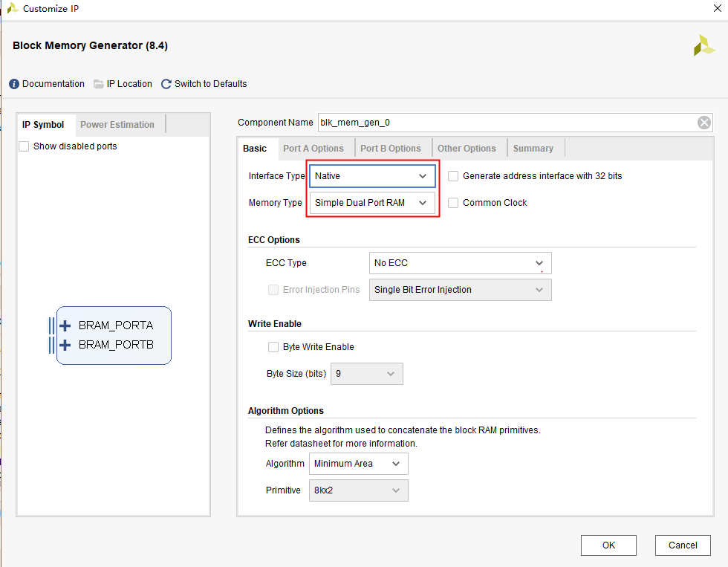Image resolution: width=728 pixels, height=567 pixels.
Task: Open the Memory Type dropdown
Action: 372,202
